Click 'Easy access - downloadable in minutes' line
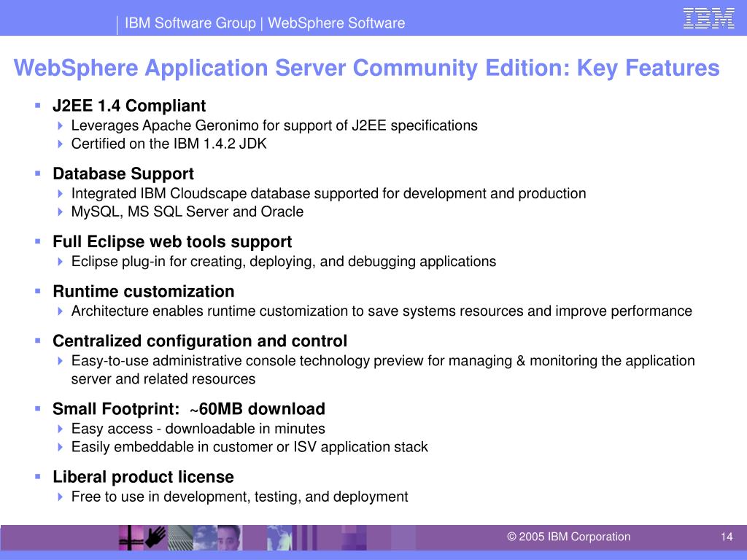The height and width of the screenshot is (560, 747). (198, 429)
